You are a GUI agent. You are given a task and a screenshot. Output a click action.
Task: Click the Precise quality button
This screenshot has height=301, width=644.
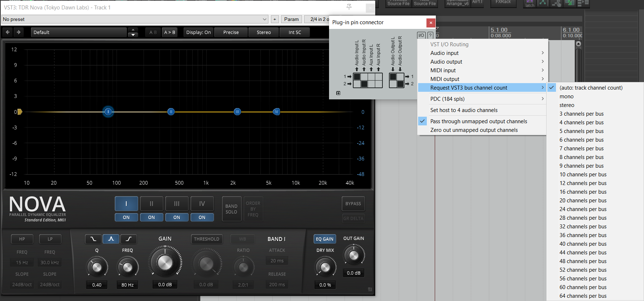click(x=231, y=32)
